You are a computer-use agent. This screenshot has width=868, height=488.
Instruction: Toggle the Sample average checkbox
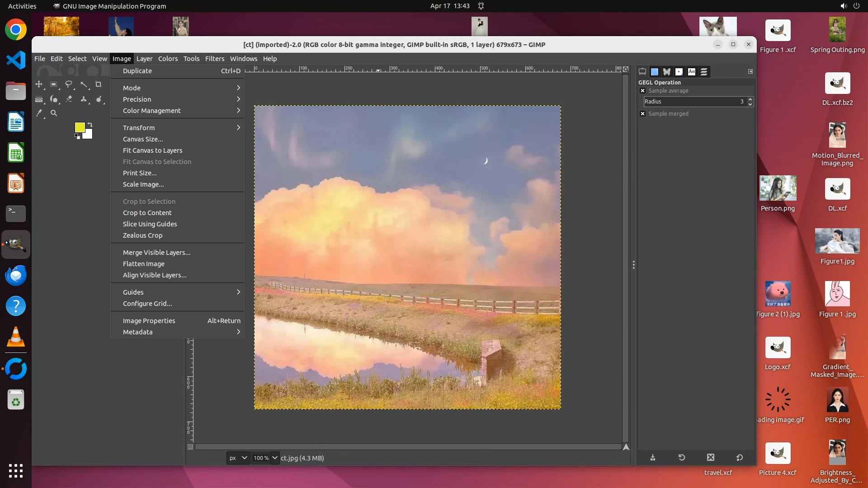tap(642, 91)
